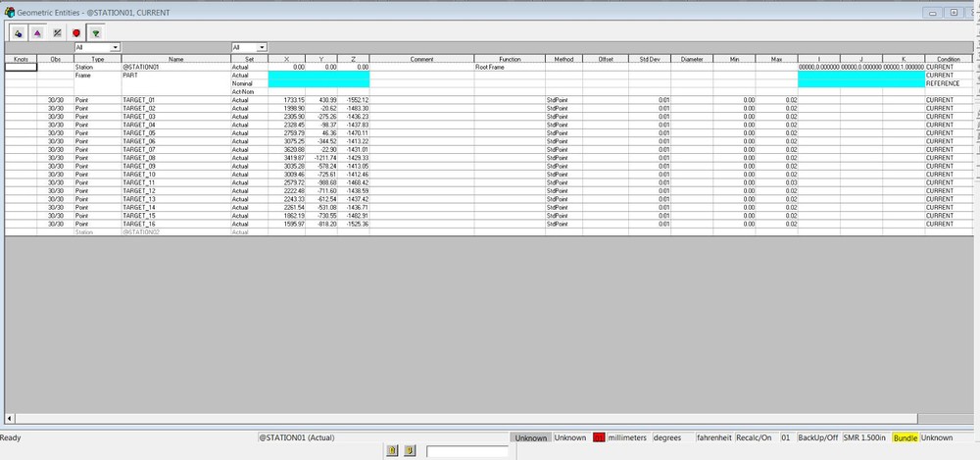Viewport: 980px width, 460px height.
Task: Toggle the yellow Bundle status indicator
Action: pyautogui.click(x=905, y=437)
